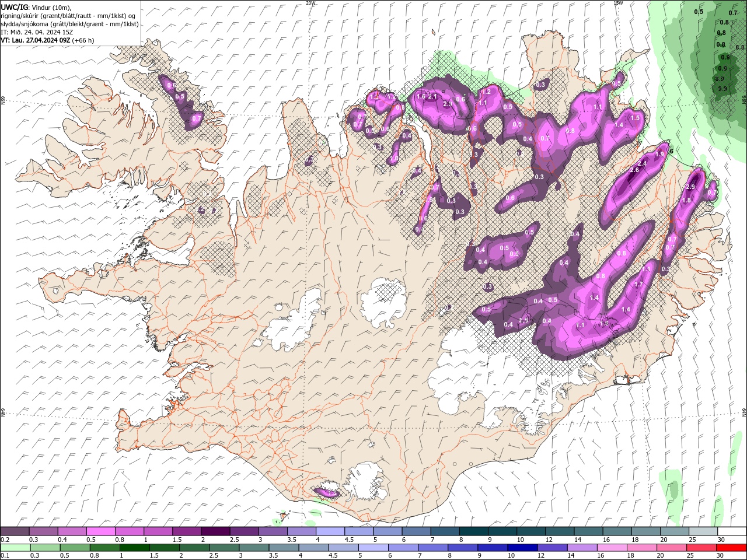
Task: Click the 'rigning/skúrir' legend description line
Action: (x=68, y=16)
